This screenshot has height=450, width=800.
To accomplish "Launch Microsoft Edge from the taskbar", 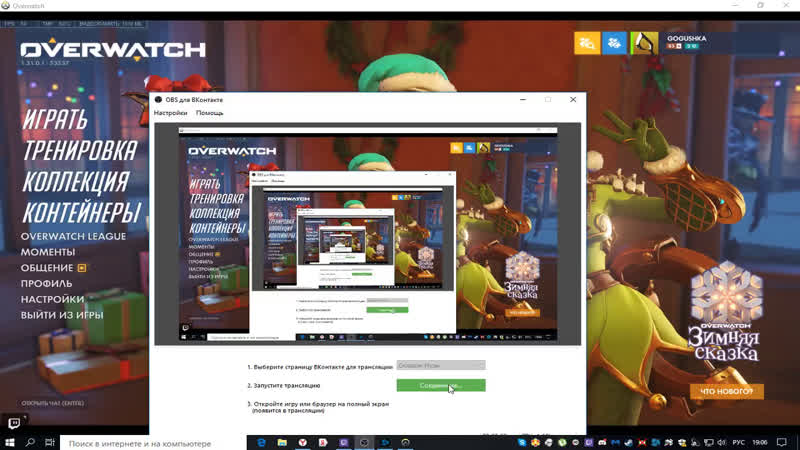I will [261, 442].
